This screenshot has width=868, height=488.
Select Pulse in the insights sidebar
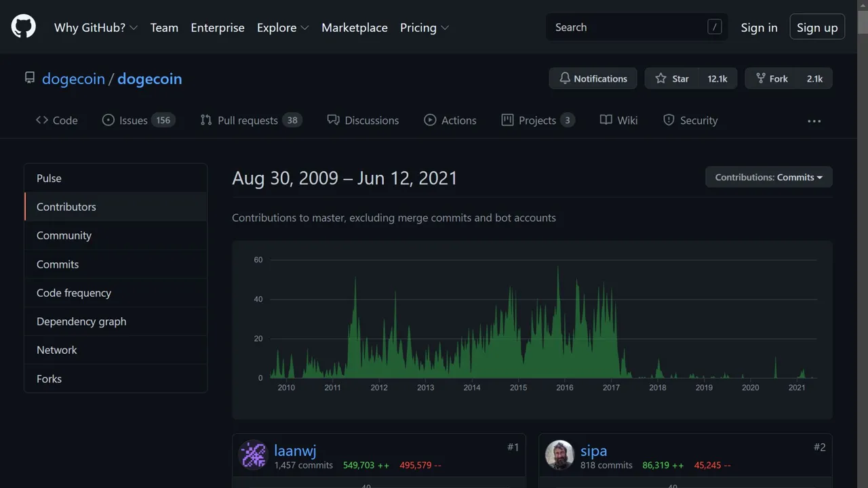pos(115,178)
